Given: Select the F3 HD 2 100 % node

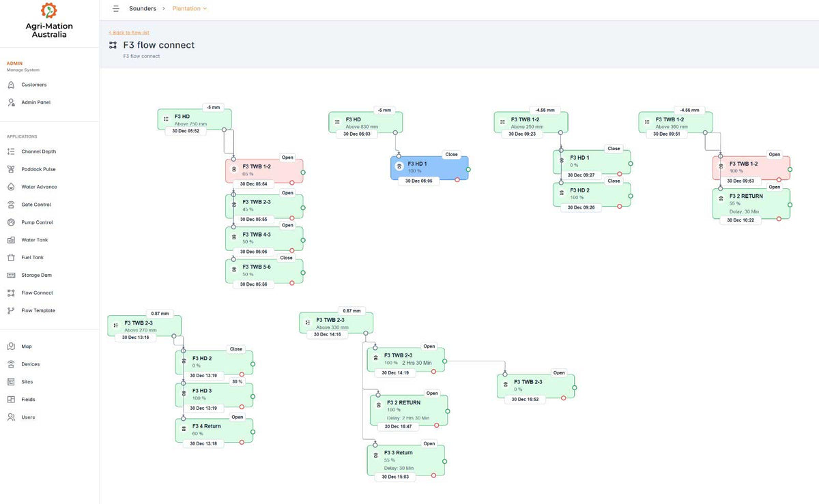Looking at the screenshot, I should coord(592,194).
